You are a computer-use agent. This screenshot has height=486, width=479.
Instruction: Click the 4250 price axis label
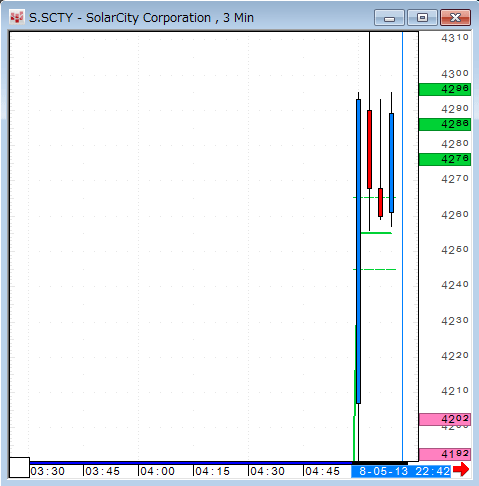coord(455,250)
